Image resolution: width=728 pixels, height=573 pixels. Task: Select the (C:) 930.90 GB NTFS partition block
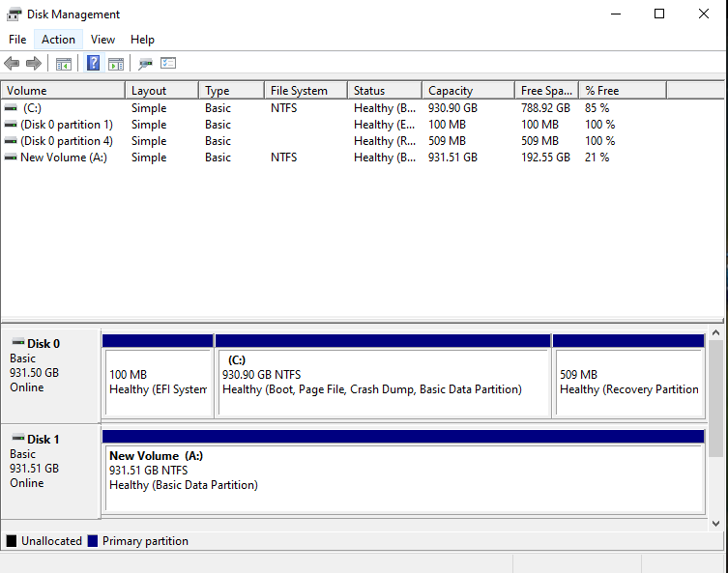pos(383,376)
